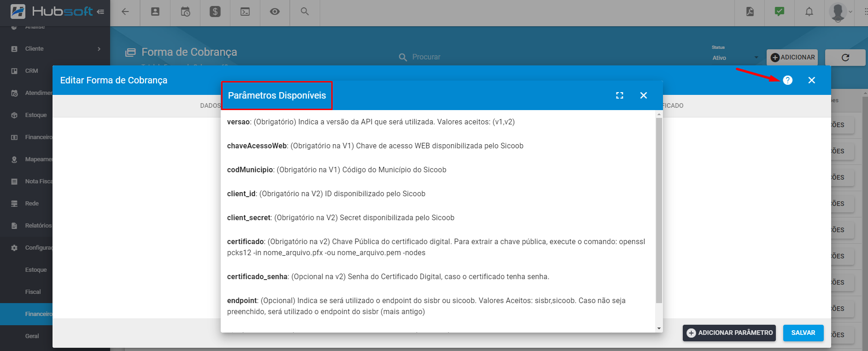Open Geral under Configuração
Image resolution: width=868 pixels, height=351 pixels.
32,336
